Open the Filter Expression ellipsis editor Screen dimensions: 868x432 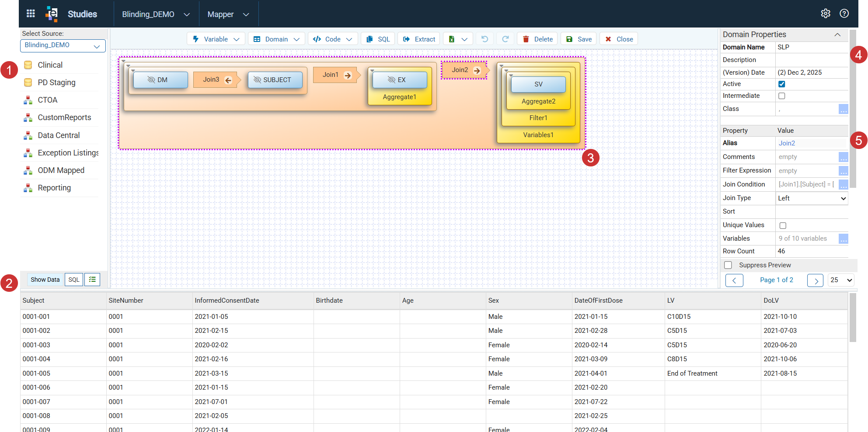[x=844, y=171]
